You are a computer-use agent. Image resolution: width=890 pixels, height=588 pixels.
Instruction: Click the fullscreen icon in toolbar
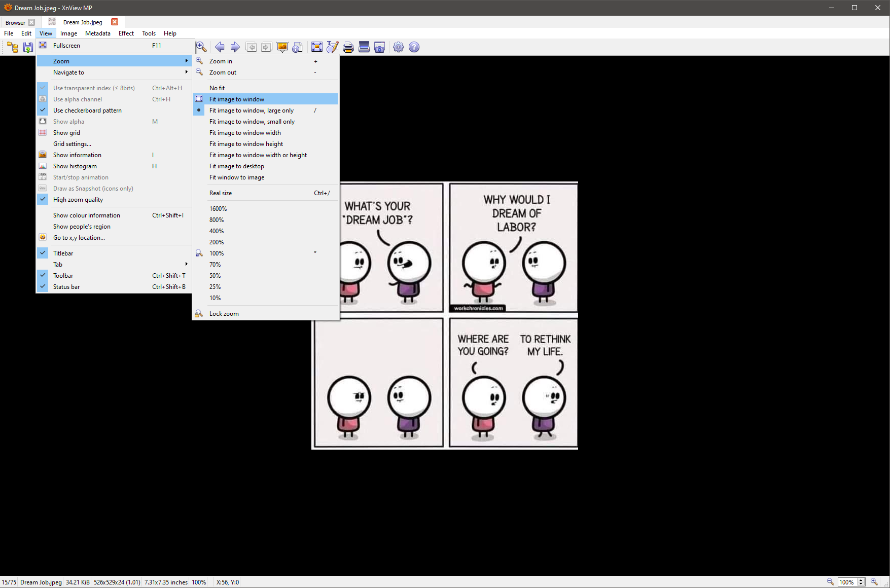(x=317, y=47)
